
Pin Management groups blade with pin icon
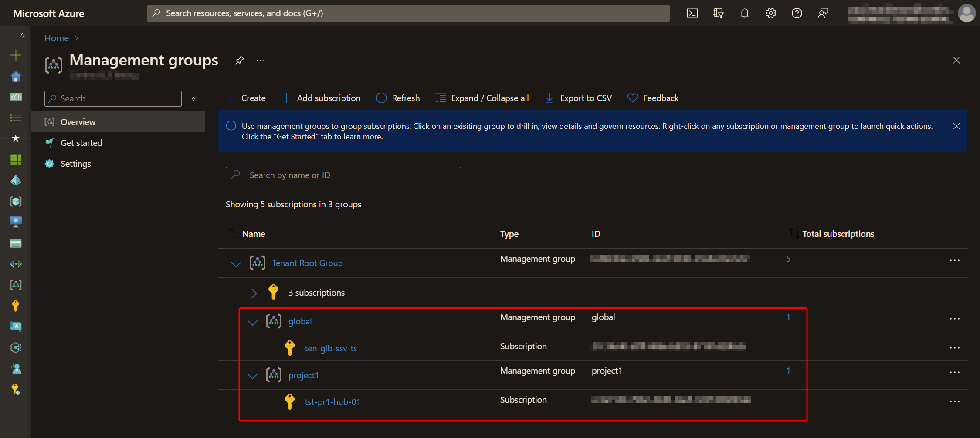(239, 60)
